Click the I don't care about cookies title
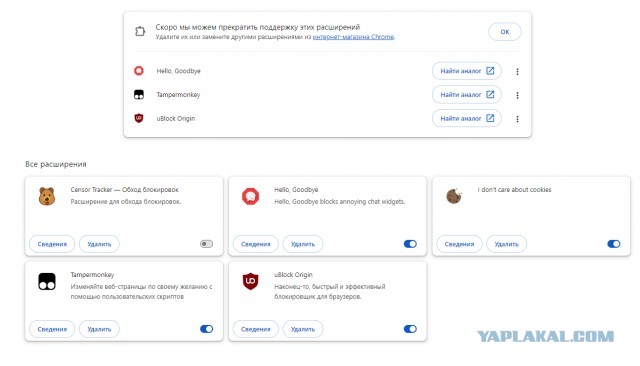The height and width of the screenshot is (366, 640). [x=514, y=190]
